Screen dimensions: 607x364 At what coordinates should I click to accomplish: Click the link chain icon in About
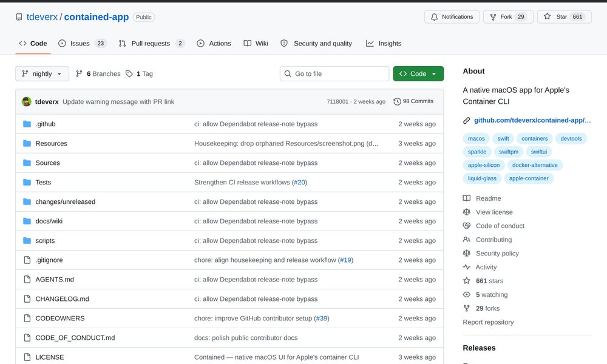466,121
